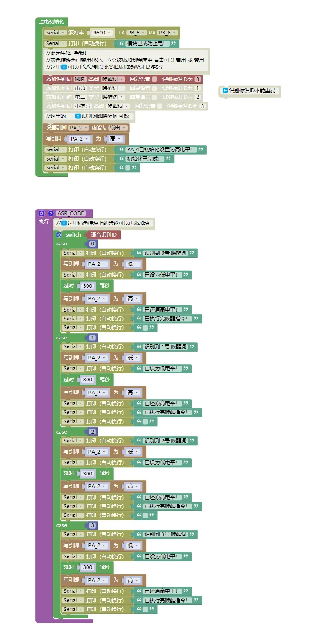Toggle 回复语音 checkbox in the 小范哥 row

160,106
